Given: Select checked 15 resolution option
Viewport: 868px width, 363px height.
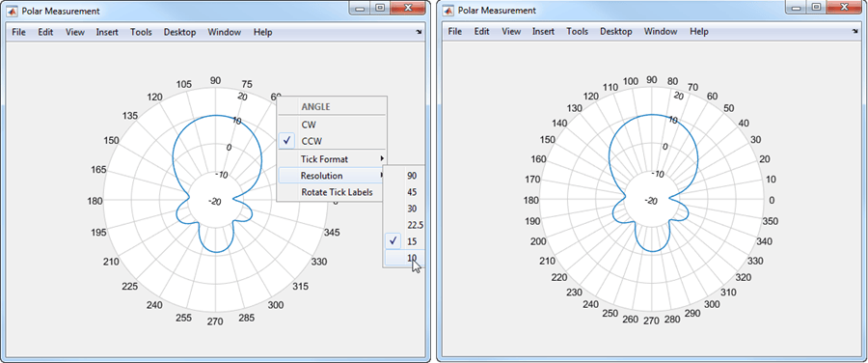Looking at the screenshot, I should point(404,241).
